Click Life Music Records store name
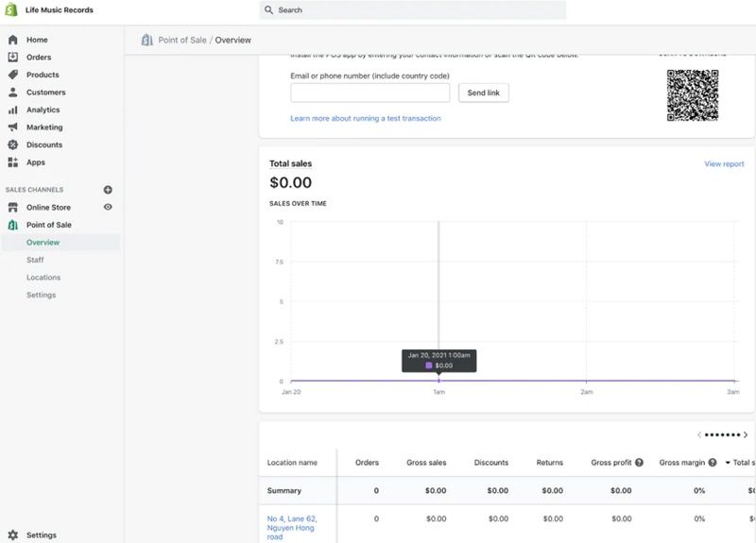This screenshot has width=756, height=543. pos(60,9)
